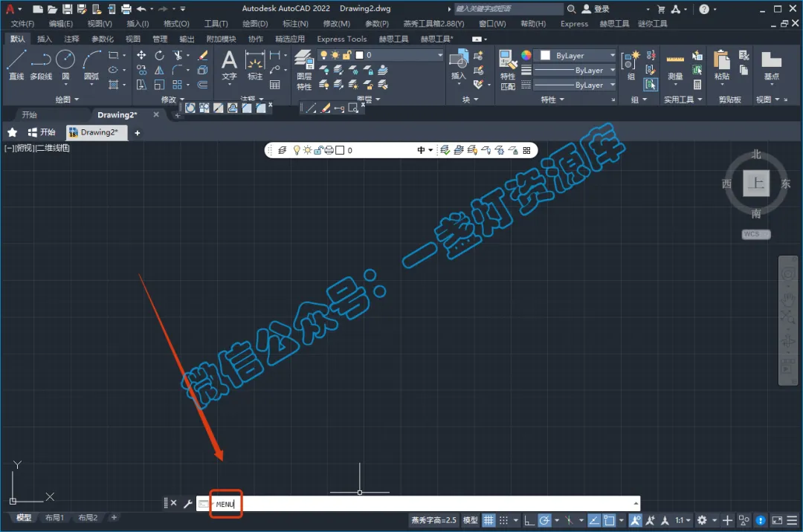Open the Quick Calculator icon

click(697, 85)
